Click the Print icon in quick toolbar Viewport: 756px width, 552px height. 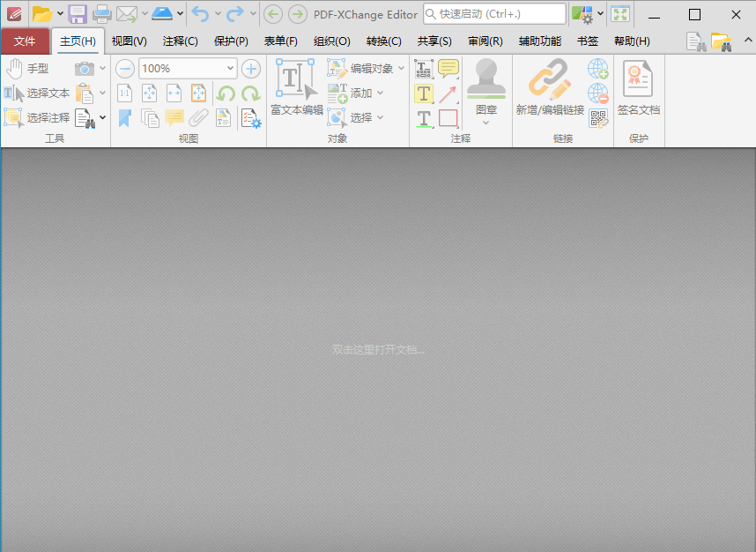coord(102,14)
